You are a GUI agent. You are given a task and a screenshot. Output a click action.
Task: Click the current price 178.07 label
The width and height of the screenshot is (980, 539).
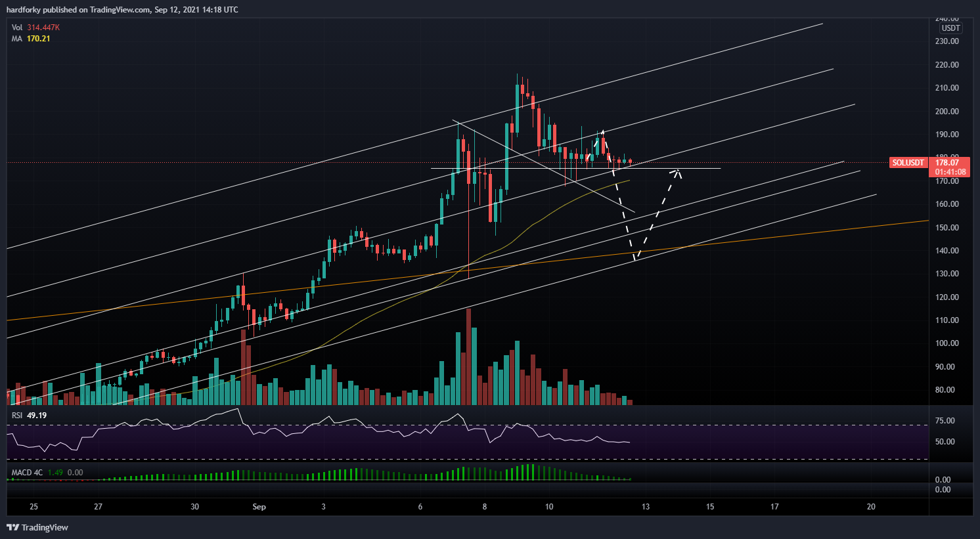(947, 162)
